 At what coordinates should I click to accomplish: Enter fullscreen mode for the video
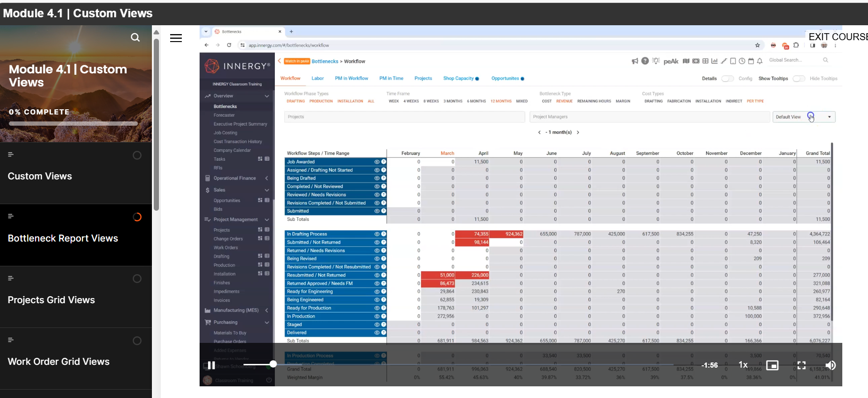[801, 365]
